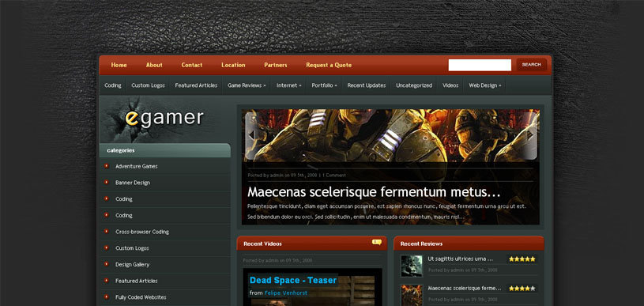Open Fully Coded Websites category link
This screenshot has width=644, height=306.
pyautogui.click(x=141, y=297)
